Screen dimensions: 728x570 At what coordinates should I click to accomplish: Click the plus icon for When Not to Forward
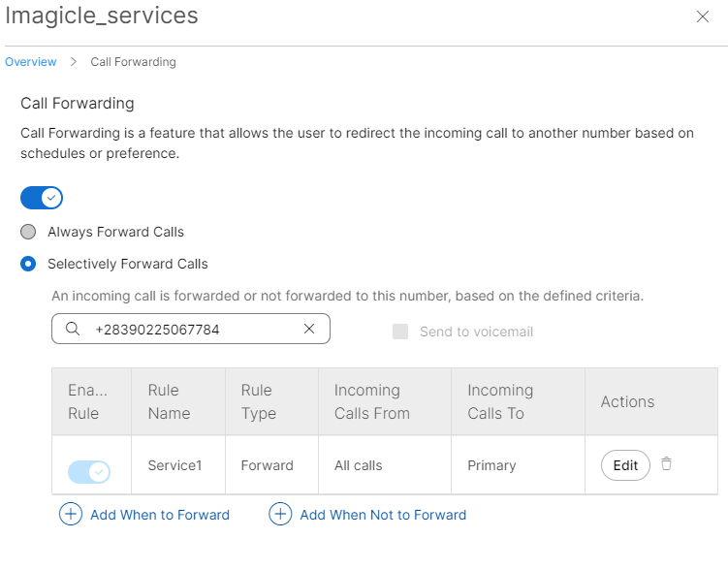click(x=280, y=515)
